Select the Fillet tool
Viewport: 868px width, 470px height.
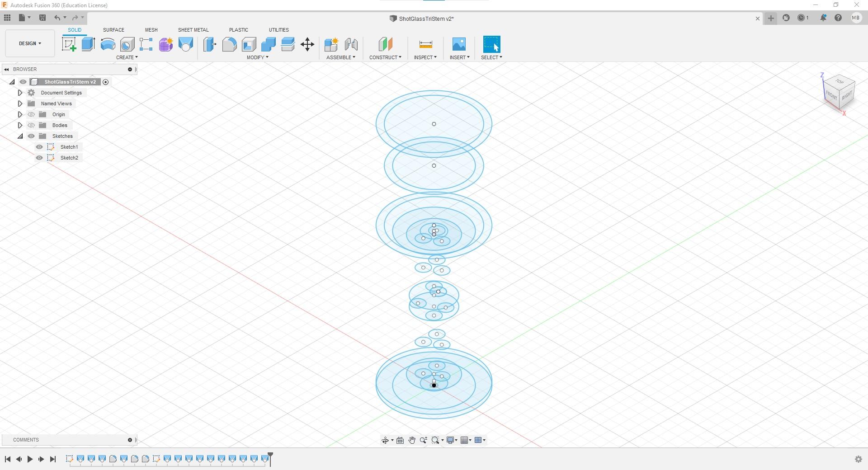click(x=229, y=44)
